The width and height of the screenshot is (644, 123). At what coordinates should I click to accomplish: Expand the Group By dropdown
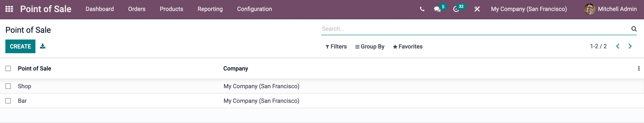[x=370, y=46]
